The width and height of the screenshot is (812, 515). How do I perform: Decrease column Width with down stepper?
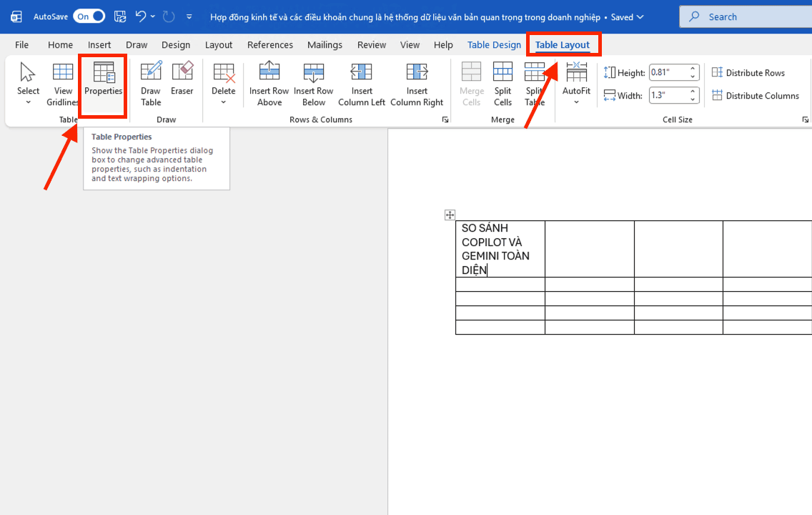[x=693, y=99]
